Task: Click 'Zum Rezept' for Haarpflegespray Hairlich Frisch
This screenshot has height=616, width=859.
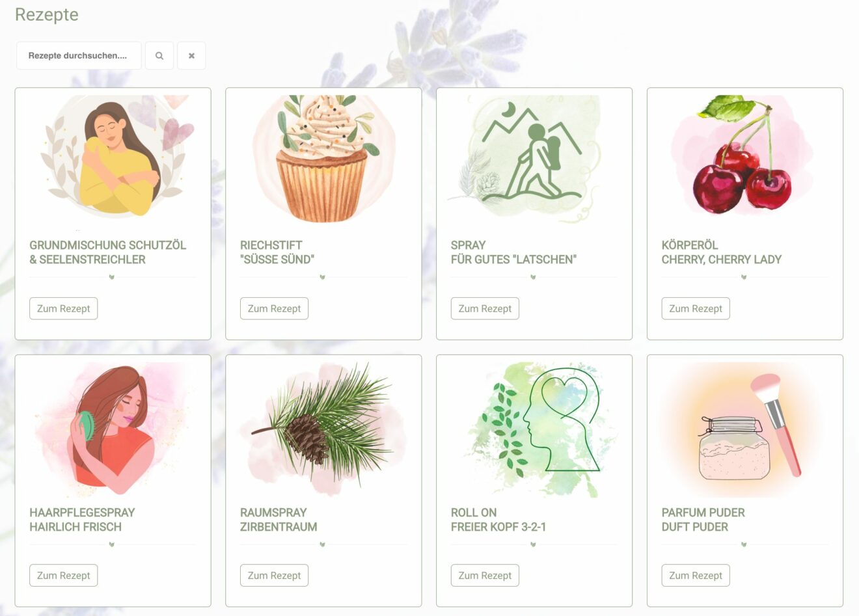Action: (x=63, y=575)
